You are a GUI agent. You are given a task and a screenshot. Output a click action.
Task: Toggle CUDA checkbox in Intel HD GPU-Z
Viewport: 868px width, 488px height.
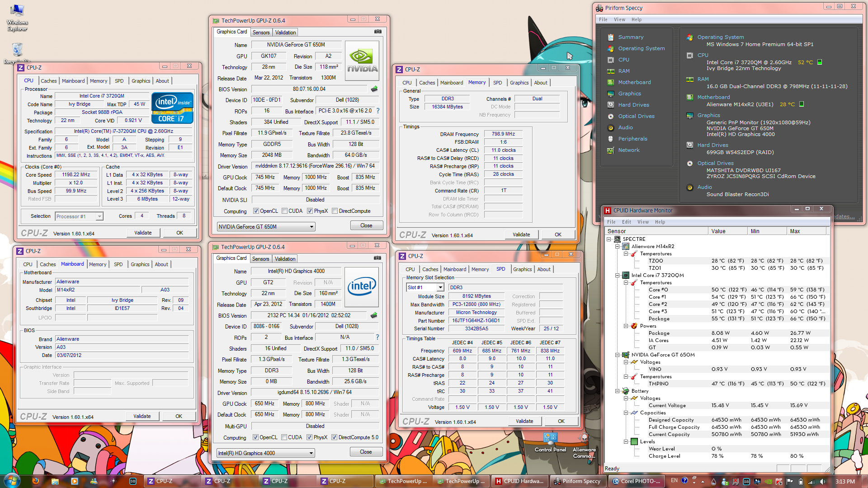(x=284, y=437)
